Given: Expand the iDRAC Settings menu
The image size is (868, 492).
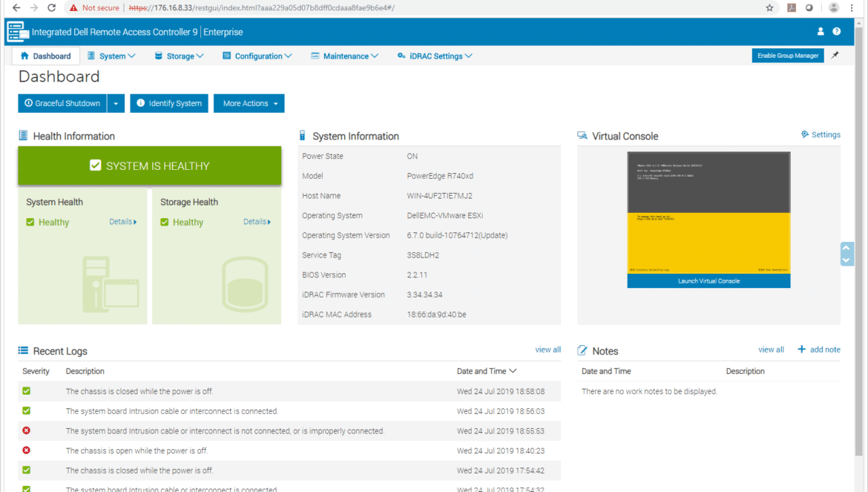Looking at the screenshot, I should pyautogui.click(x=435, y=56).
